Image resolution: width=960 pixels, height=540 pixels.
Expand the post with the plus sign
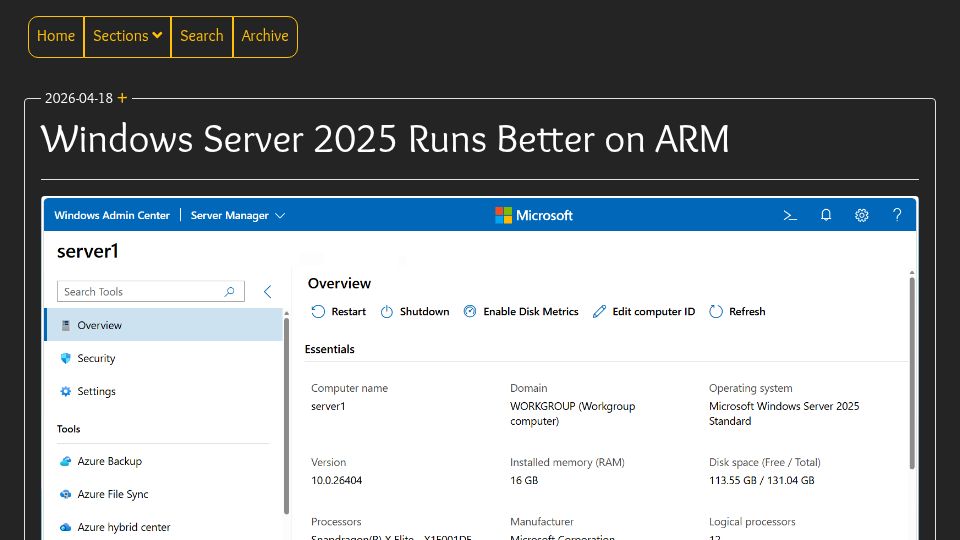(x=122, y=98)
